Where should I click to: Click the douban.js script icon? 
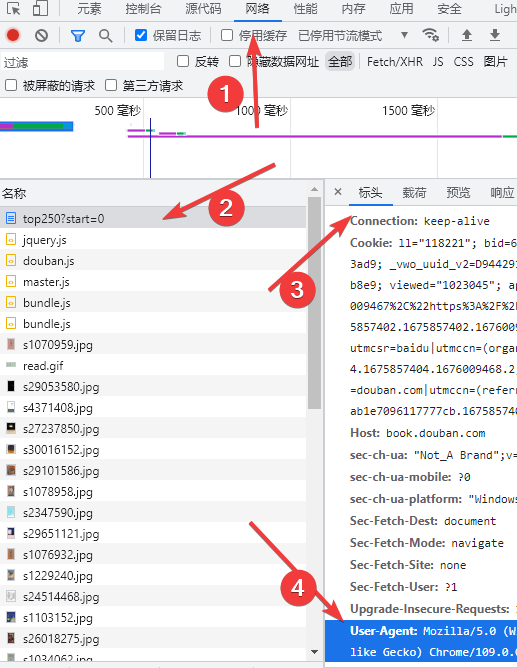tap(11, 260)
